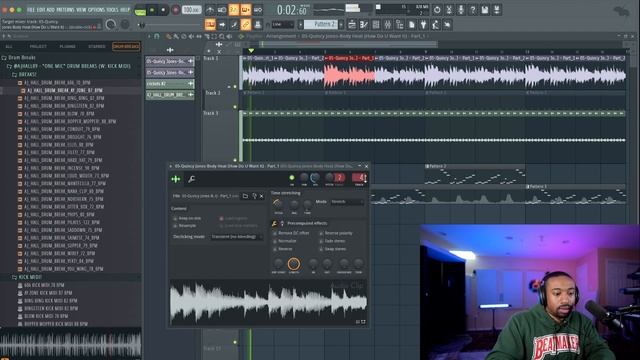Click the playlist view toolbar icon
Screen dimensions: 640x360
[352, 25]
